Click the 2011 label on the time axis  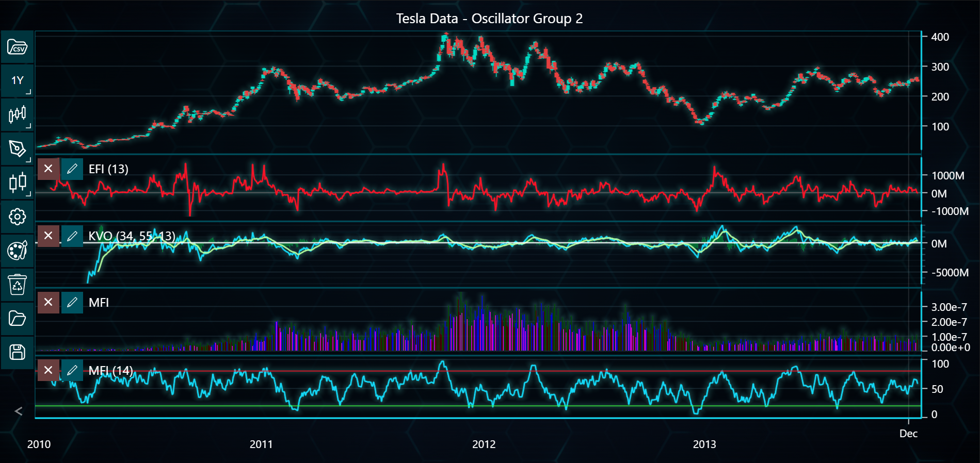[261, 444]
